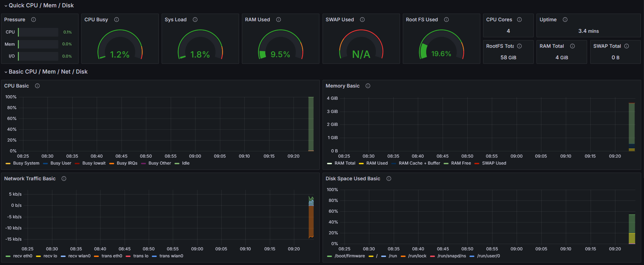The height and width of the screenshot is (265, 644).
Task: Toggle the Idle series in CPU Basic legend
Action: click(x=186, y=163)
